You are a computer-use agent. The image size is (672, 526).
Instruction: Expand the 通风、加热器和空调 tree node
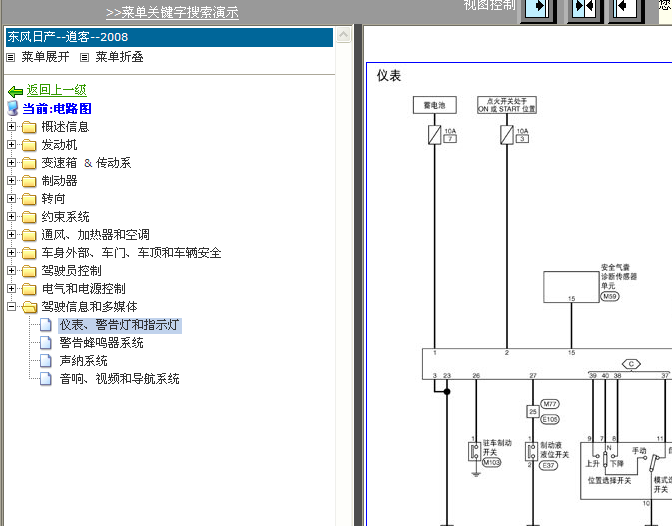pos(12,235)
